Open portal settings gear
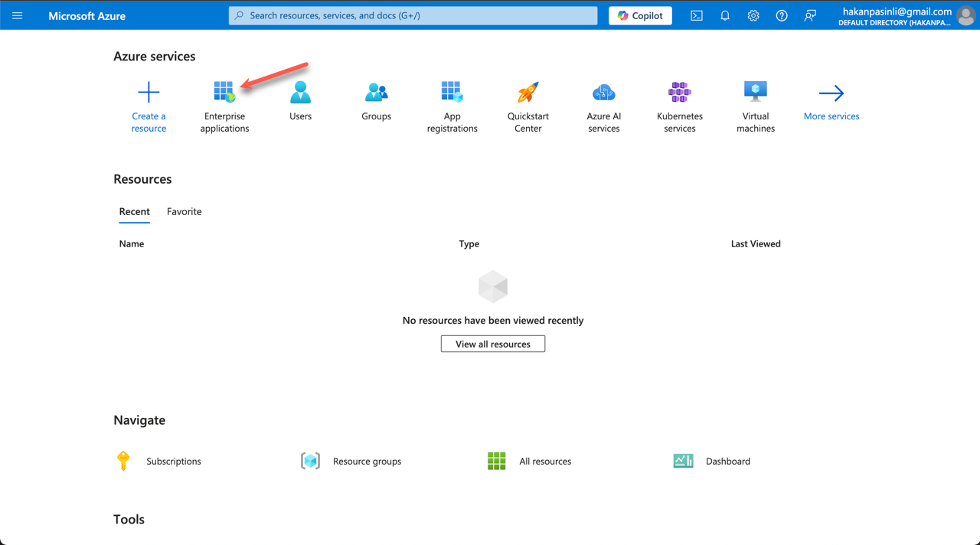The image size is (980, 545). tap(753, 15)
